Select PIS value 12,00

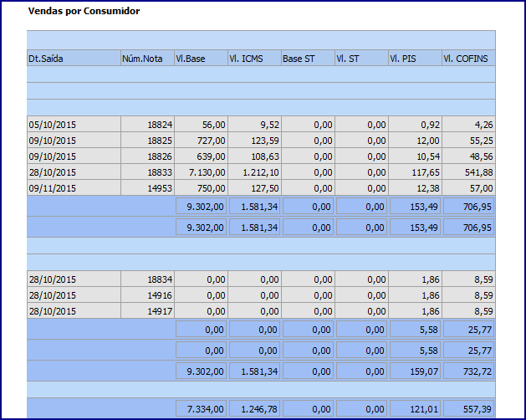click(415, 141)
